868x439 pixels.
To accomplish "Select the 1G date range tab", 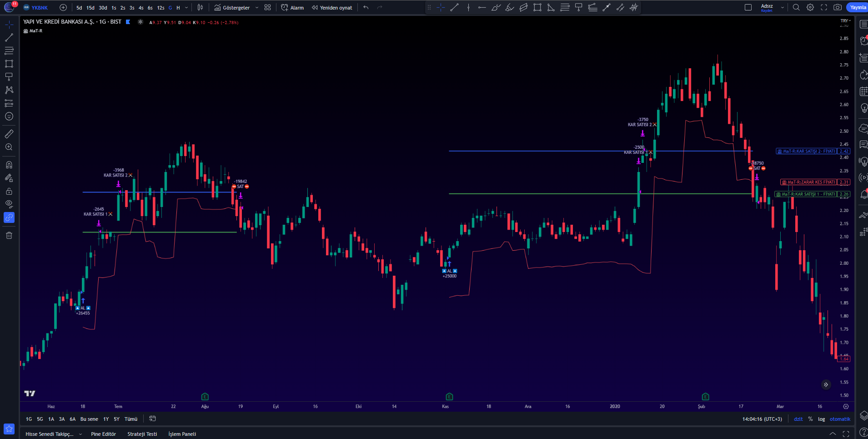I will pos(29,419).
